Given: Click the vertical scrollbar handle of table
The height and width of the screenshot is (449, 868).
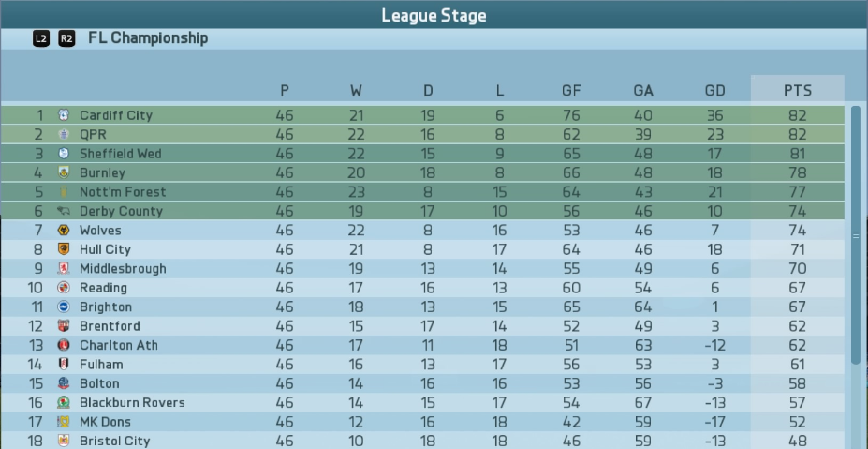Looking at the screenshot, I should (x=856, y=235).
